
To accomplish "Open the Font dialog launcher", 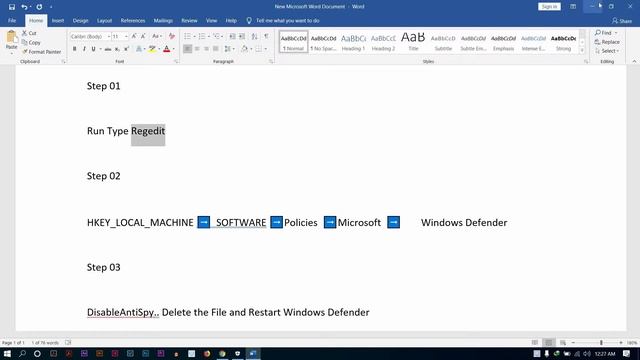I will click(176, 62).
